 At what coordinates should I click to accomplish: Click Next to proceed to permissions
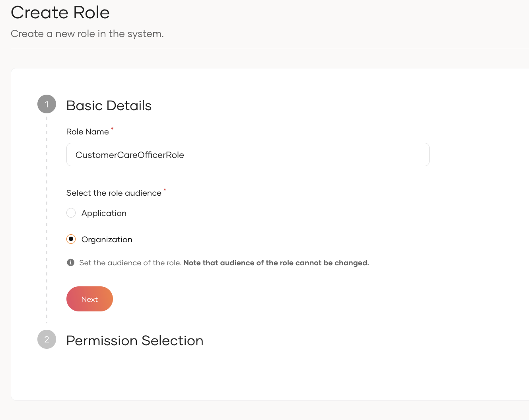(x=89, y=299)
